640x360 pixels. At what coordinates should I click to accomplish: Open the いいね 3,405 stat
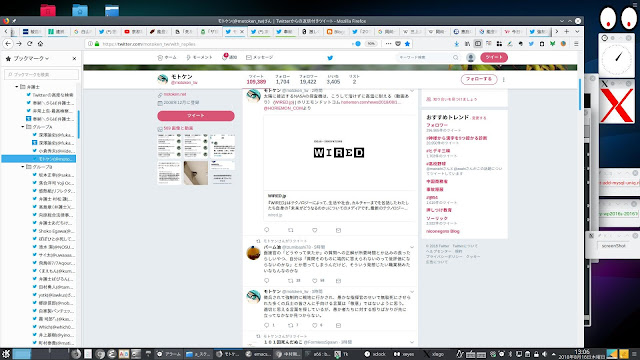point(333,80)
